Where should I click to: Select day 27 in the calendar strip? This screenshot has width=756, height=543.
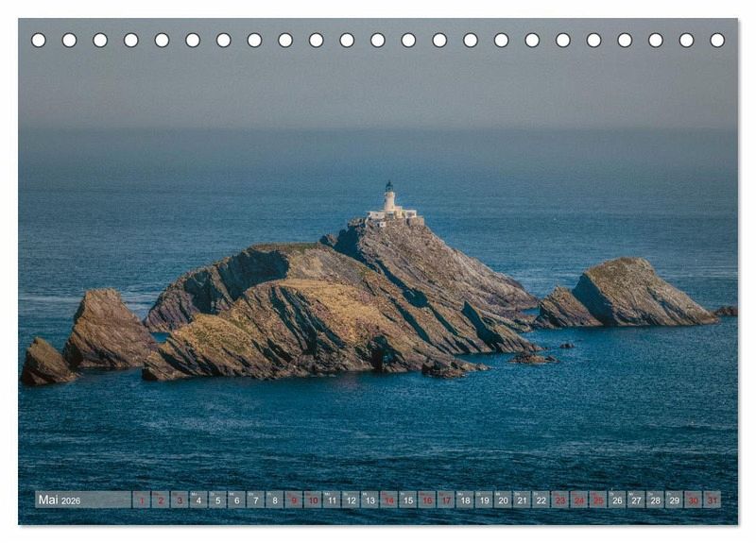(x=637, y=500)
